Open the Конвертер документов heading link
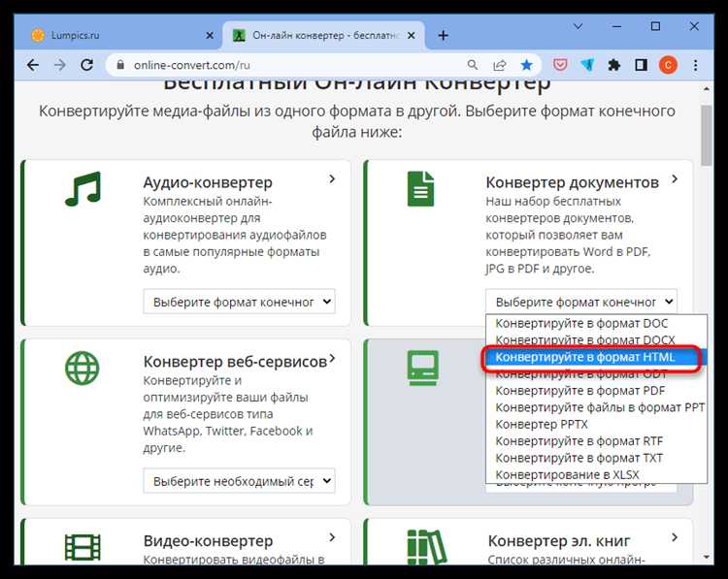Screen dimensions: 728x579 pos(572,182)
